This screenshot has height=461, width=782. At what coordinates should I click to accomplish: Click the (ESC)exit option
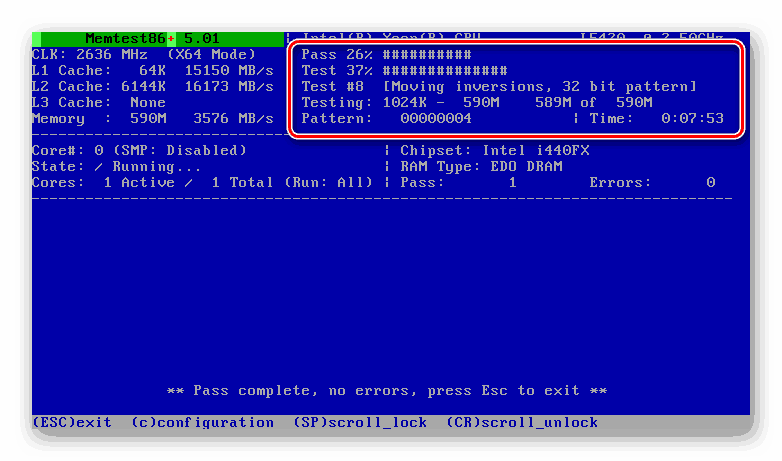(x=72, y=422)
